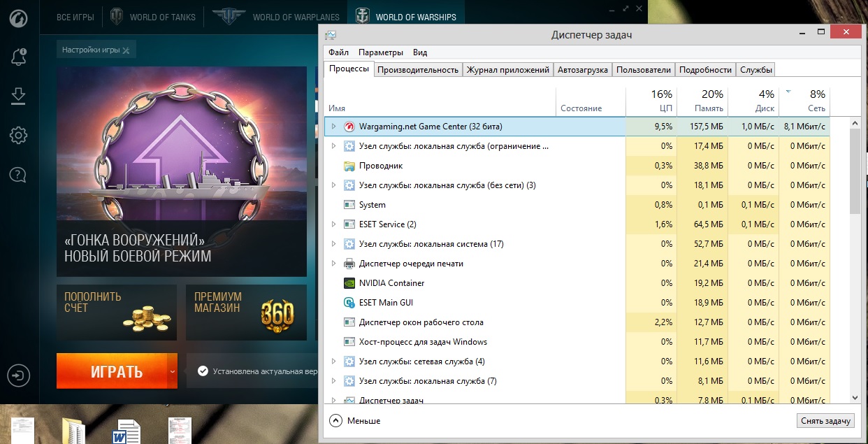Image resolution: width=868 pixels, height=444 pixels.
Task: Expand the Wargaming.net Game Center process
Action: tap(333, 127)
